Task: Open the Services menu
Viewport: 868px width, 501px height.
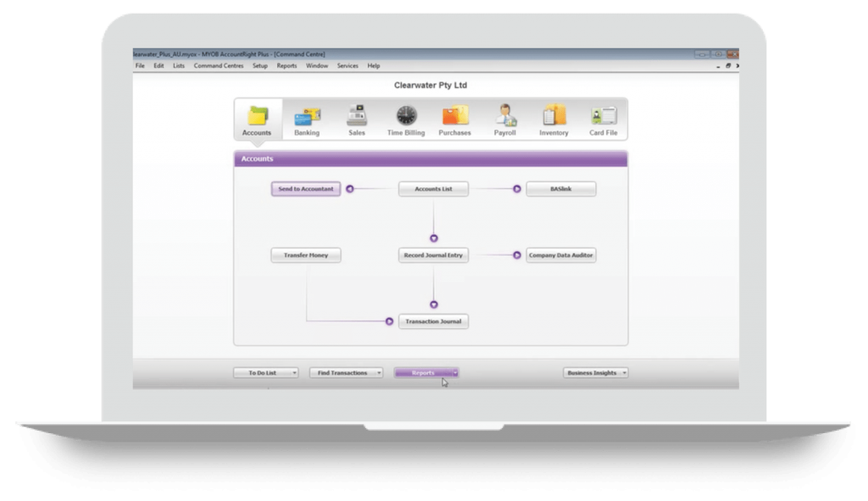Action: pos(348,65)
